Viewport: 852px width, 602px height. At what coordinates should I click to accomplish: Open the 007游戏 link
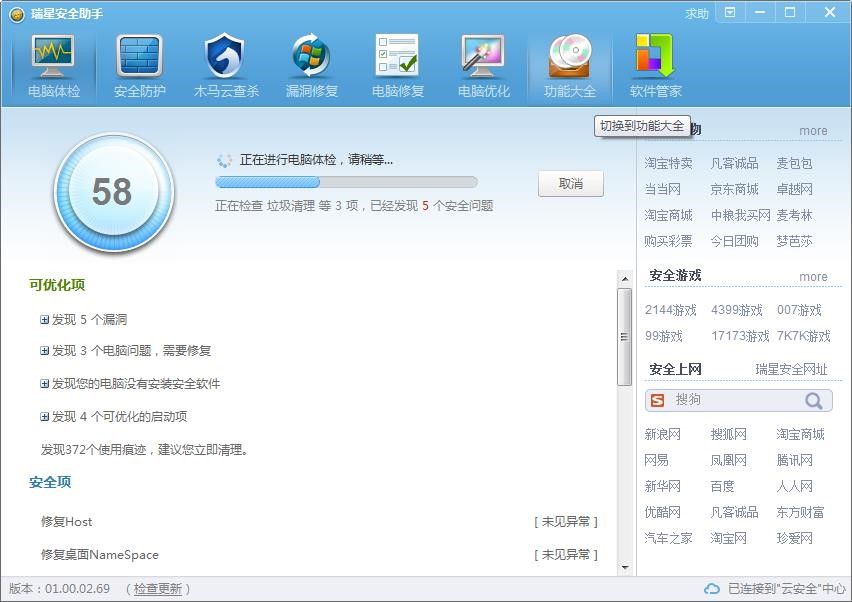click(799, 310)
